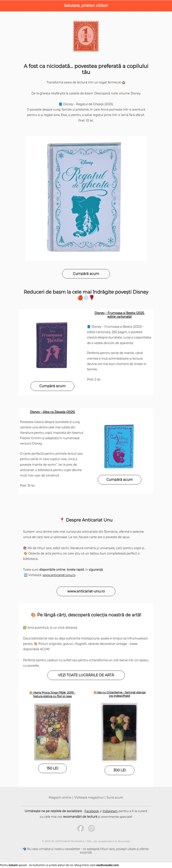Image resolution: width=172 pixels, height=868 pixels.
Task: Open Disney – Alba ca Zăpada title link
Action: coord(52,412)
